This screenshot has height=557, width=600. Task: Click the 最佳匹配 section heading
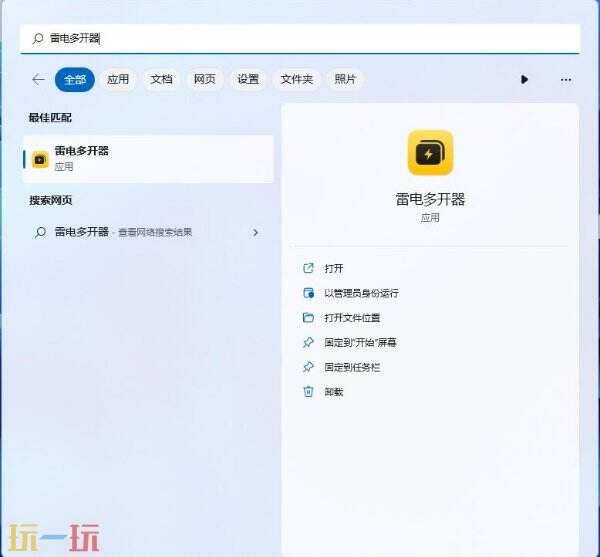(x=50, y=118)
